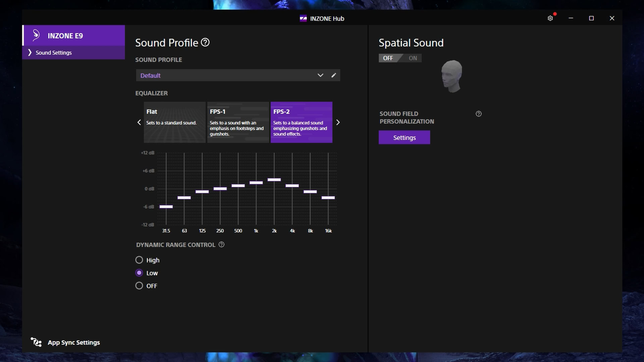Click the 4k equalizer slider handle
644x362 pixels.
[292, 186]
